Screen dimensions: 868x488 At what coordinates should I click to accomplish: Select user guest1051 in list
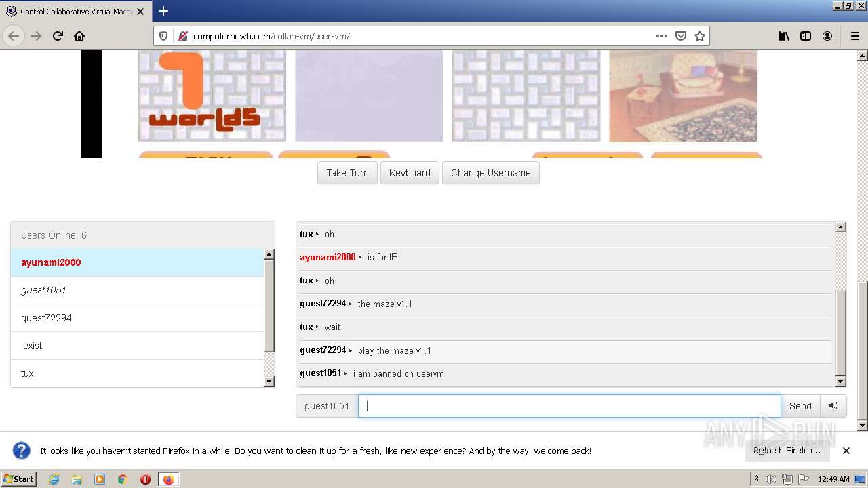(x=137, y=290)
